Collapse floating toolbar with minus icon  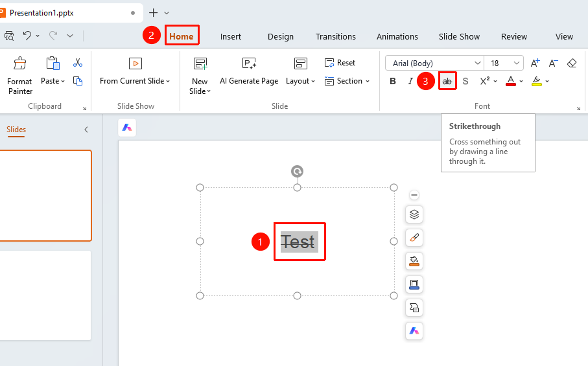pyautogui.click(x=414, y=195)
